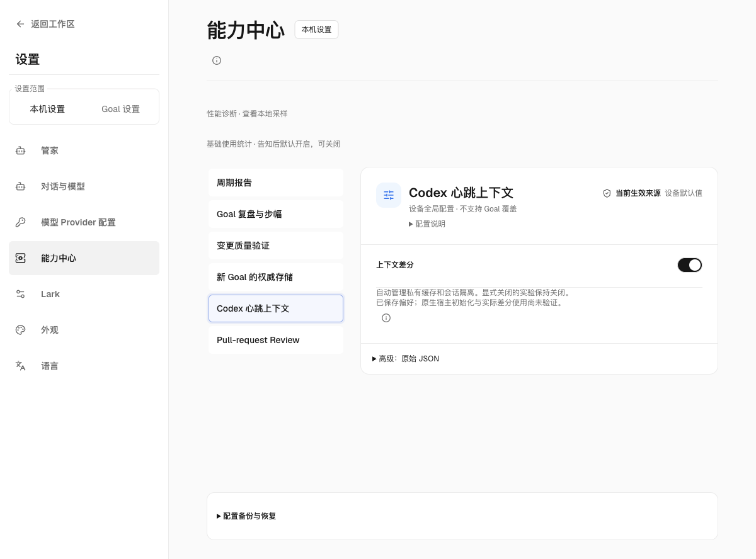The image size is (756, 559).
Task: Click the sliders icon beside Lark
Action: (21, 294)
